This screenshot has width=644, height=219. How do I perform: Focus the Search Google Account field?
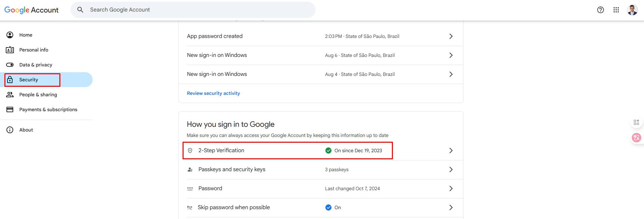[x=193, y=10]
